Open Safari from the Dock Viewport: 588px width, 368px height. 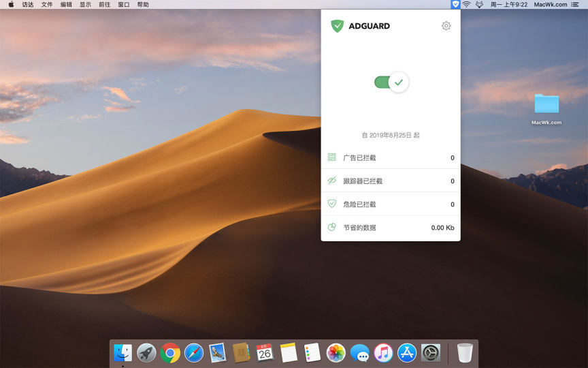coord(194,352)
